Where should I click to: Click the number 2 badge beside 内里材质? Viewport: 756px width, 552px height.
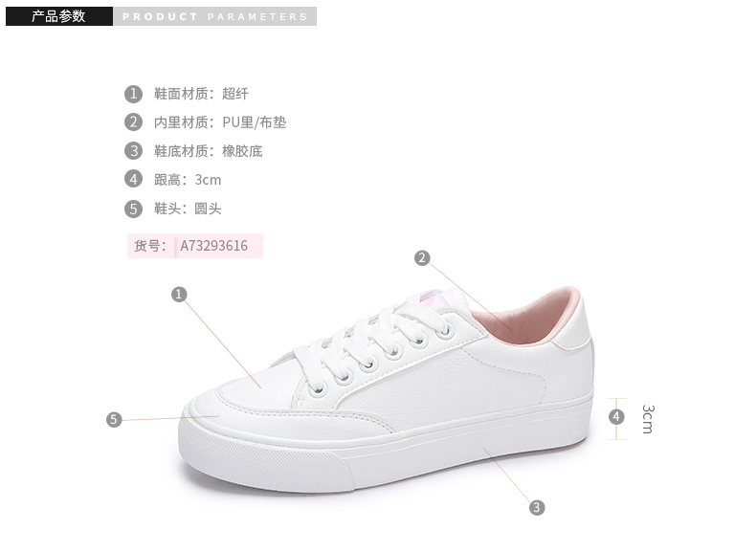134,121
